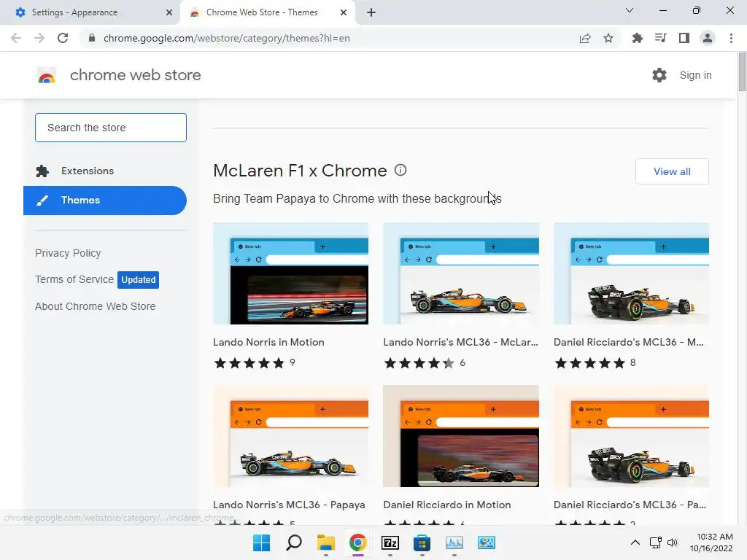Open the Privacy Policy link

pyautogui.click(x=68, y=253)
